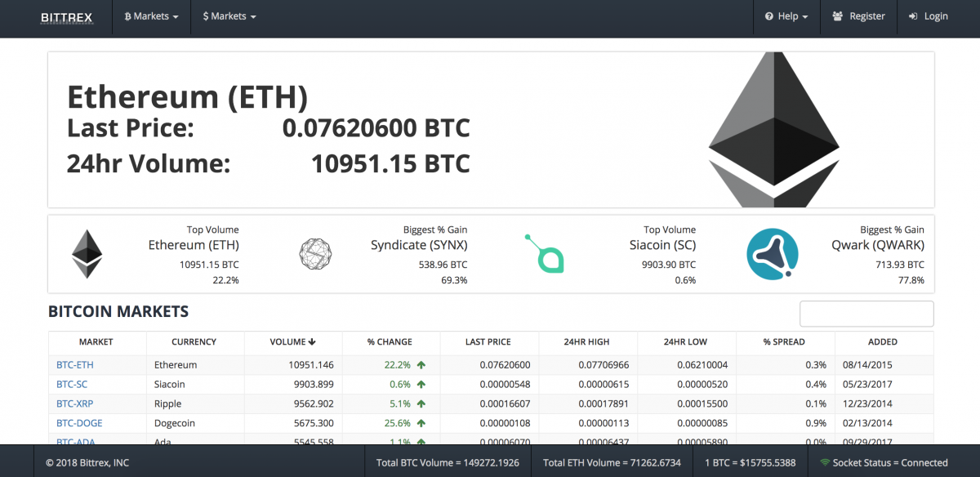980x477 pixels.
Task: Open the Dollar Markets dropdown menu
Action: 229,16
